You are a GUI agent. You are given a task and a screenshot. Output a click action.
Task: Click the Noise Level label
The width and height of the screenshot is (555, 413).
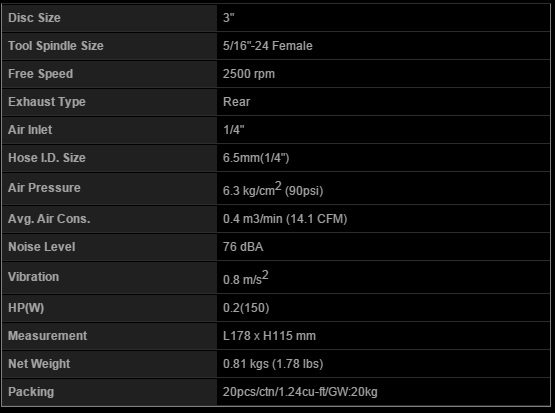tap(42, 247)
